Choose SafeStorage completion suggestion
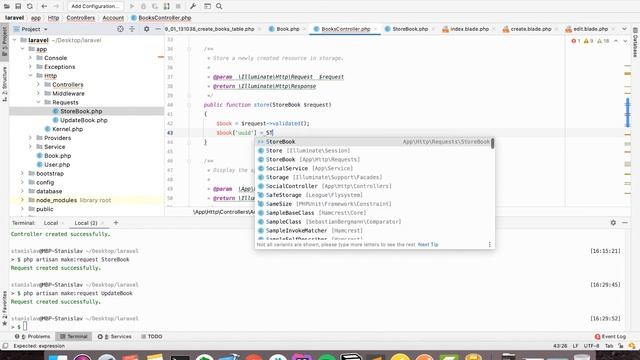The image size is (640, 360). coord(374,195)
